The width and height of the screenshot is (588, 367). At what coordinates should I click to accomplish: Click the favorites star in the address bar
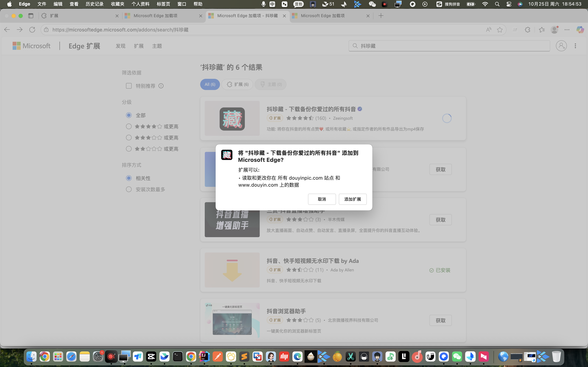coord(500,30)
